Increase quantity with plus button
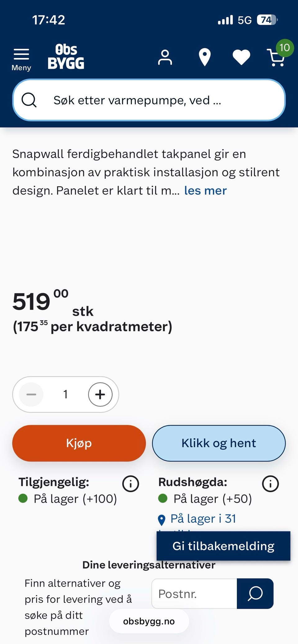This screenshot has height=644, width=298. click(x=100, y=395)
